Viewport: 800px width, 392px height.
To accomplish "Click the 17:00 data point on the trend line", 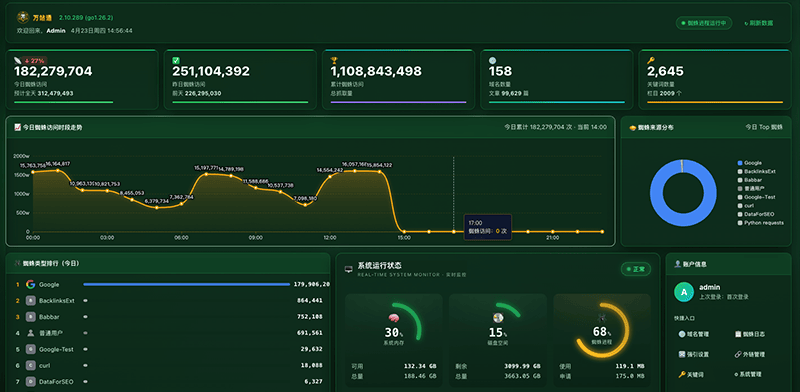I will pos(454,232).
